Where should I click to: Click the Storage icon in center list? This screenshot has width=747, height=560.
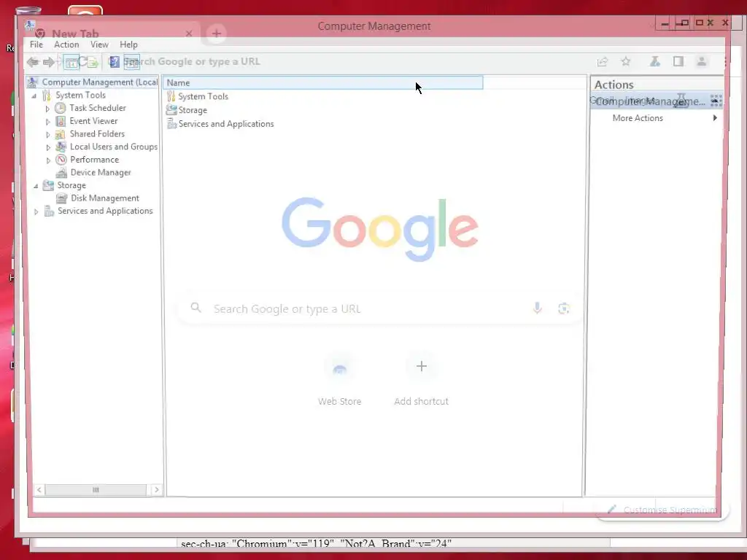pyautogui.click(x=171, y=110)
